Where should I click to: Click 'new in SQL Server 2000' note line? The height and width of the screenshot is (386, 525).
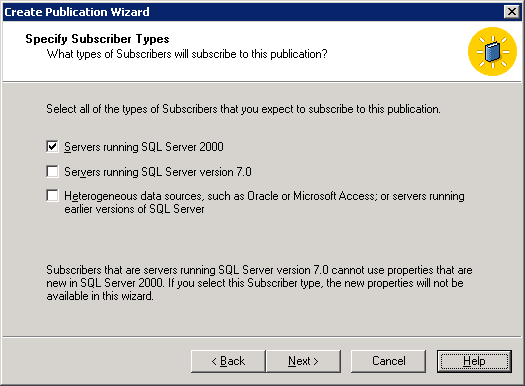click(x=255, y=283)
